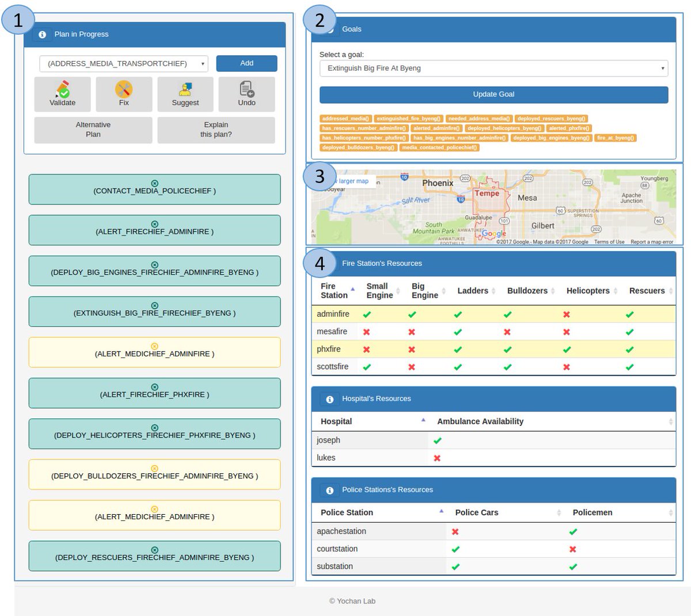The image size is (691, 616).
Task: Click sort arrows beside Small Engine header
Action: 398,291
